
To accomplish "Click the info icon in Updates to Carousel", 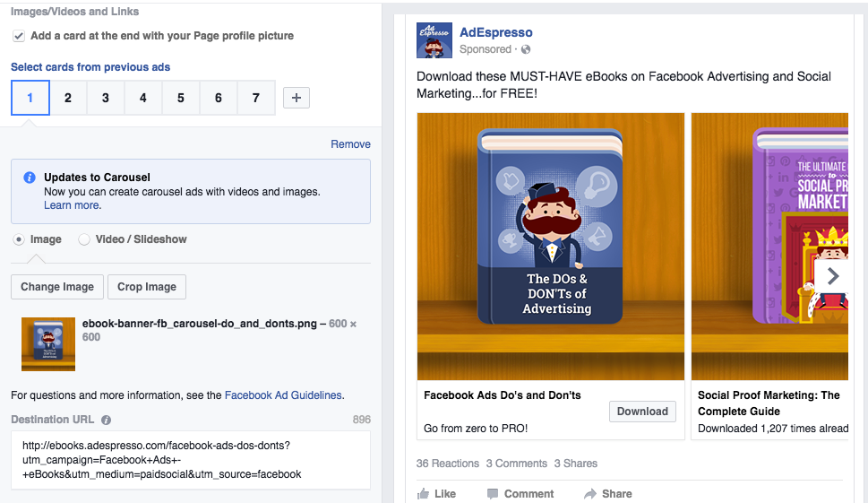I will (x=30, y=178).
